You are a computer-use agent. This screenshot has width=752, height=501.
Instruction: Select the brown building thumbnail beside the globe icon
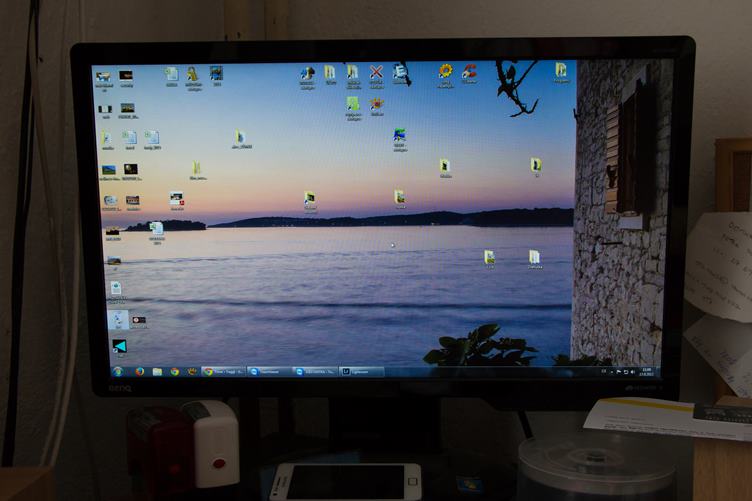click(133, 202)
